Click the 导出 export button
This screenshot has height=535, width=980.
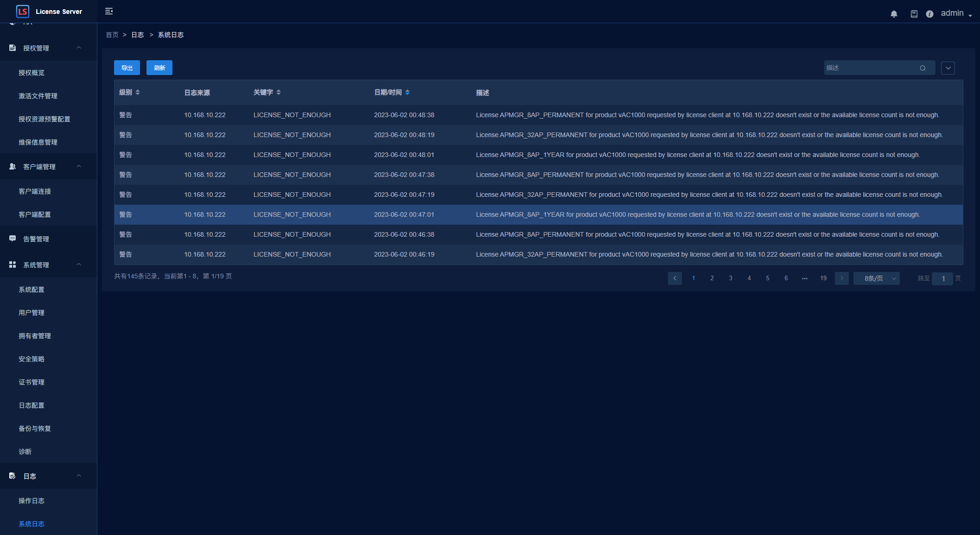pyautogui.click(x=127, y=68)
